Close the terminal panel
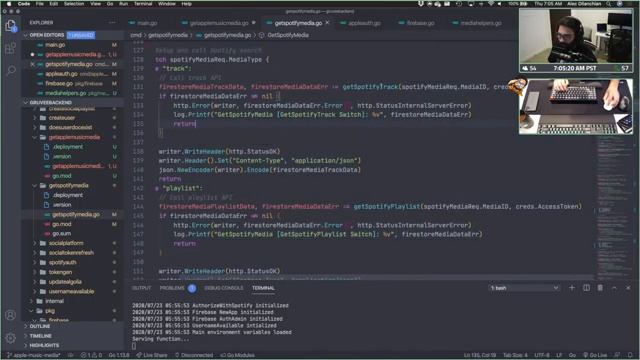Screen dimensions: 640x360 click(628, 288)
